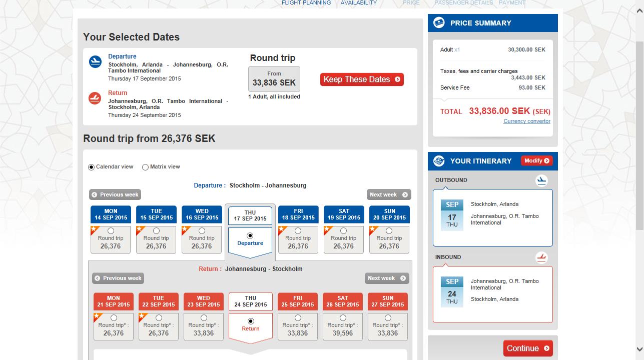Open the Flight Planning step tab
Image resolution: width=644 pixels, height=360 pixels.
click(x=306, y=3)
